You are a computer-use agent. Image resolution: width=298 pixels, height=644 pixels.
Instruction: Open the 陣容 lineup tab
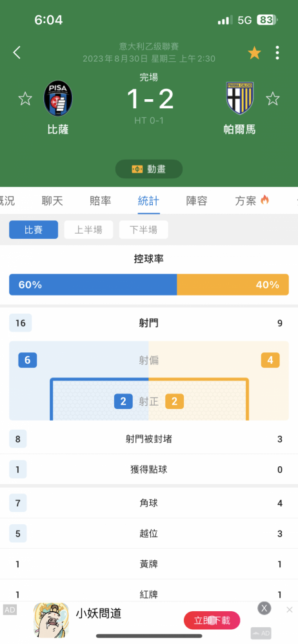point(197,201)
